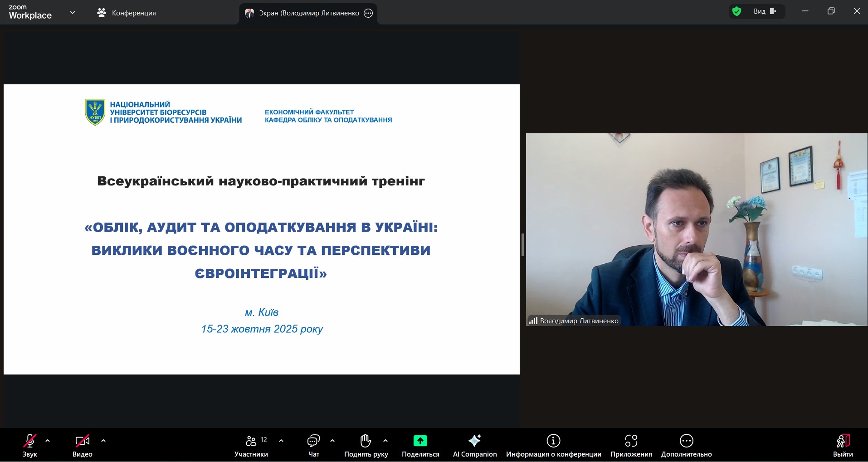
Task: Switch to the Конференция tab
Action: point(127,13)
